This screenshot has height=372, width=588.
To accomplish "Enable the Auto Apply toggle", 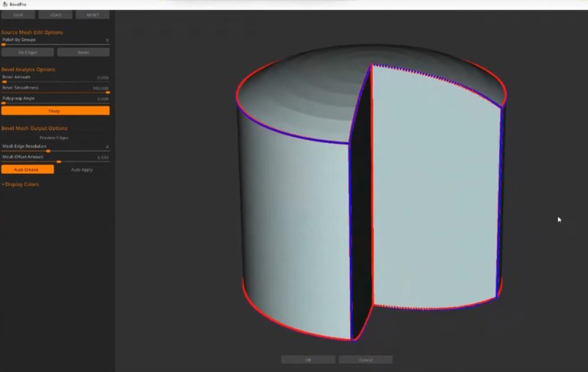I will pyautogui.click(x=83, y=169).
